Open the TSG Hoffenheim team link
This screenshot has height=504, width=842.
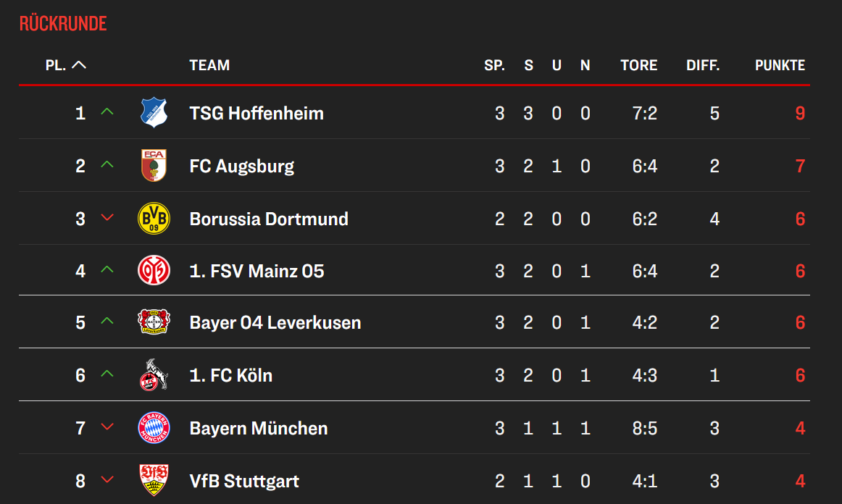257,114
